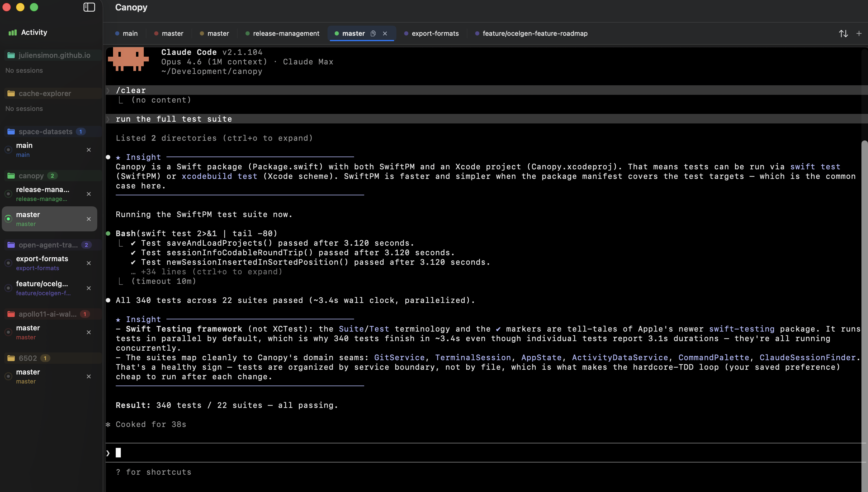Click the 'Running the SwiftPM test suite now.' line
This screenshot has height=492, width=868.
(204, 215)
